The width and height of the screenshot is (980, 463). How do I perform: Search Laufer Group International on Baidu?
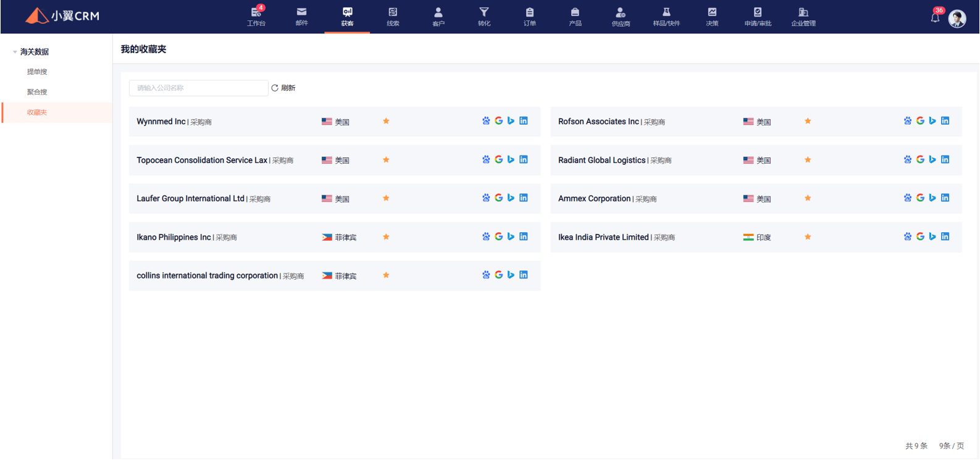[486, 198]
